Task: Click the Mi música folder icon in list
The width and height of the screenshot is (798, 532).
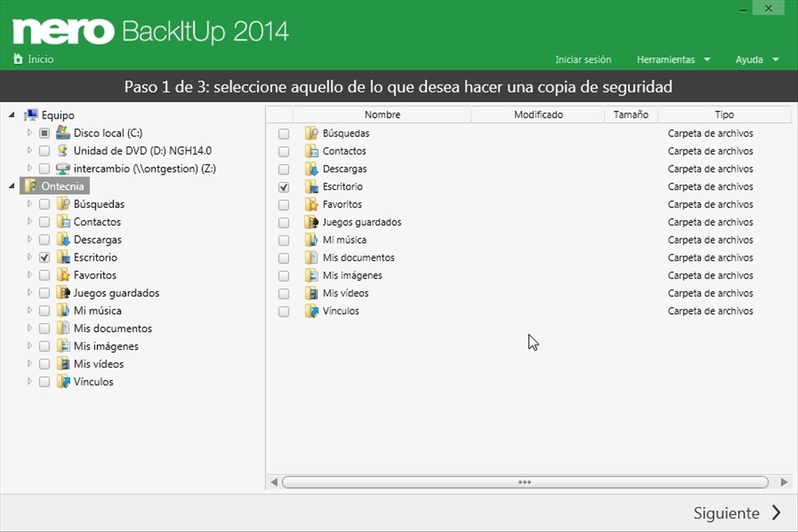Action: click(x=312, y=240)
